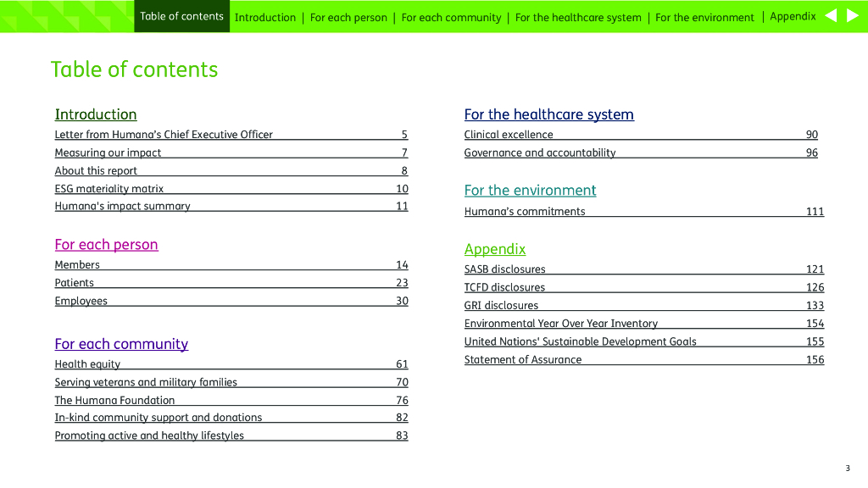The width and height of the screenshot is (868, 488).
Task: Open Serving veterans and military families
Action: pyautogui.click(x=231, y=382)
